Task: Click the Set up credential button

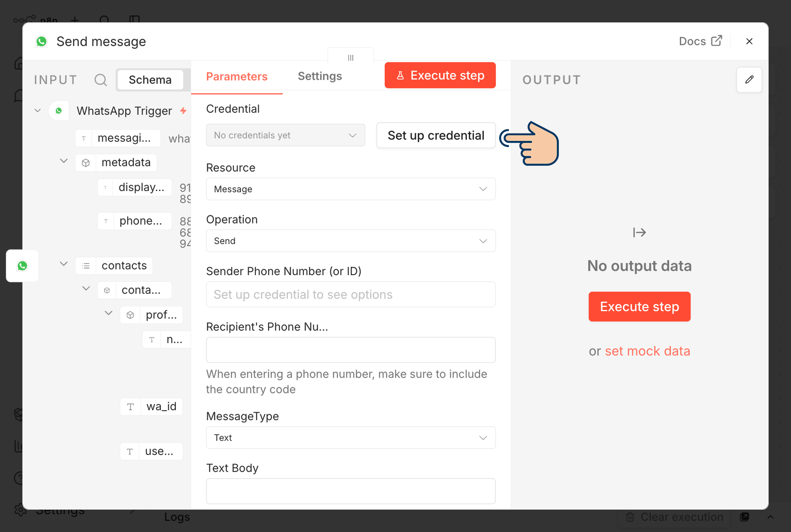Action: pyautogui.click(x=436, y=135)
